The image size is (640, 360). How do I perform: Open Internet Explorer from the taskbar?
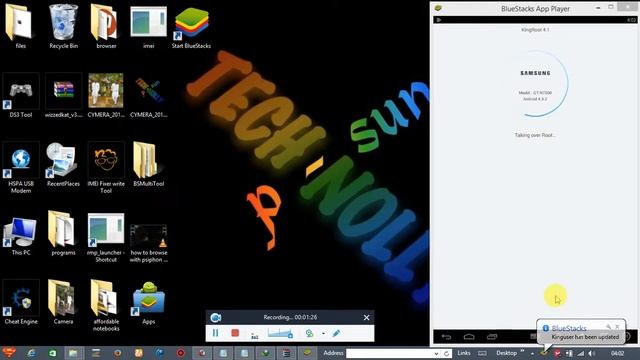(x=31, y=353)
